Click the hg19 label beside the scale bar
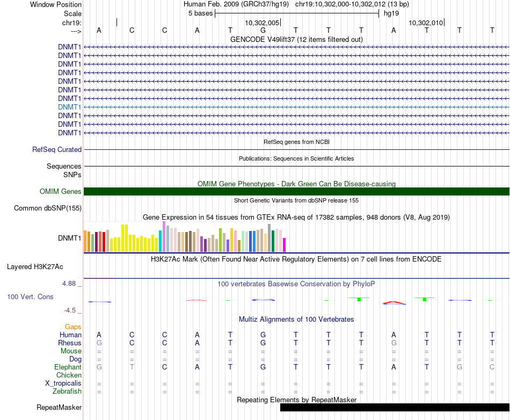510x420 pixels. coord(391,13)
